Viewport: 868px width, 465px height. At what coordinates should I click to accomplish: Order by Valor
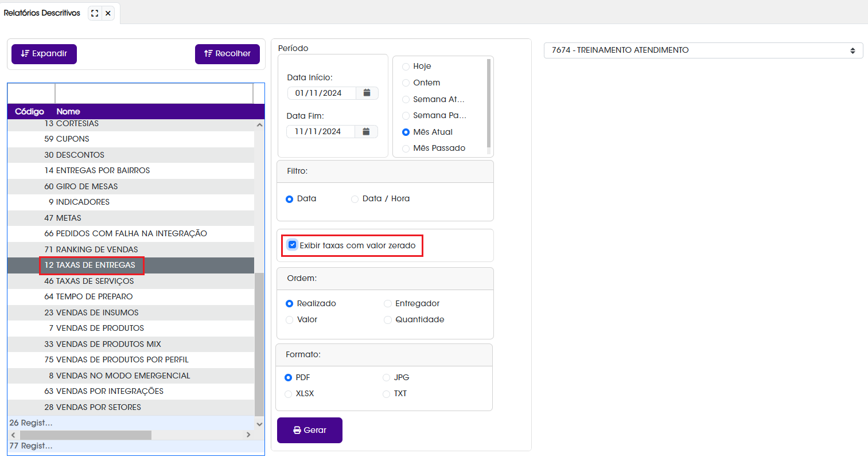tap(290, 320)
